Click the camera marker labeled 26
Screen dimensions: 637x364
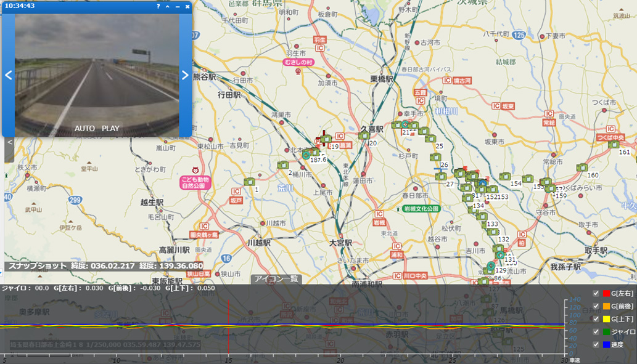[435, 158]
